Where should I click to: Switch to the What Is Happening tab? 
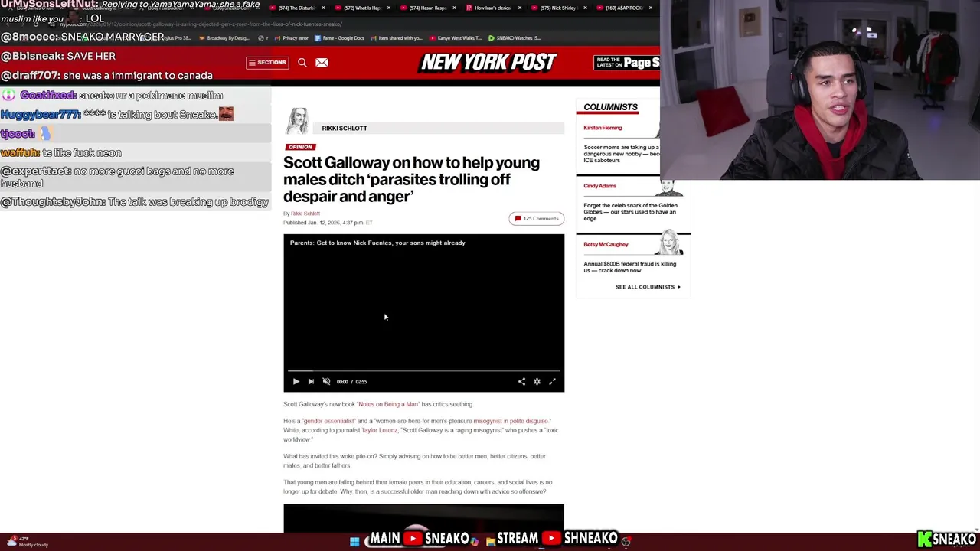tap(362, 8)
